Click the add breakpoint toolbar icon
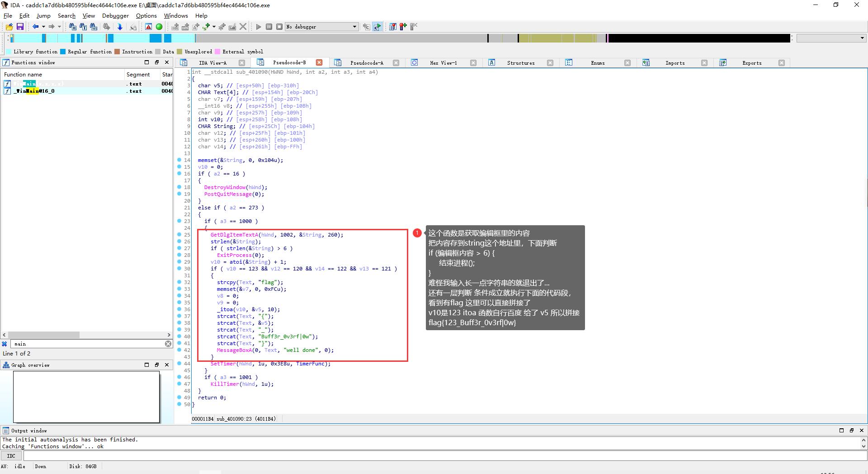Viewport: 868px width, 474px height. coord(403,27)
